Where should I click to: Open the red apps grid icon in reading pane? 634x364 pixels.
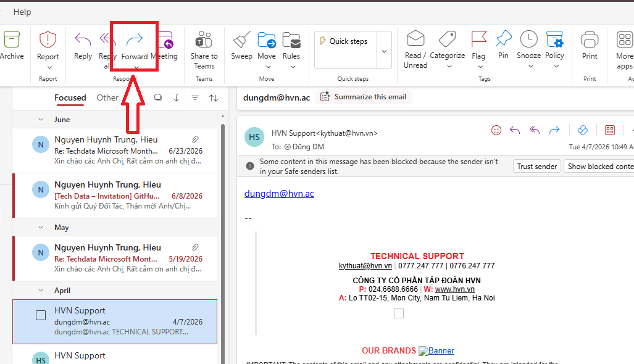[610, 130]
